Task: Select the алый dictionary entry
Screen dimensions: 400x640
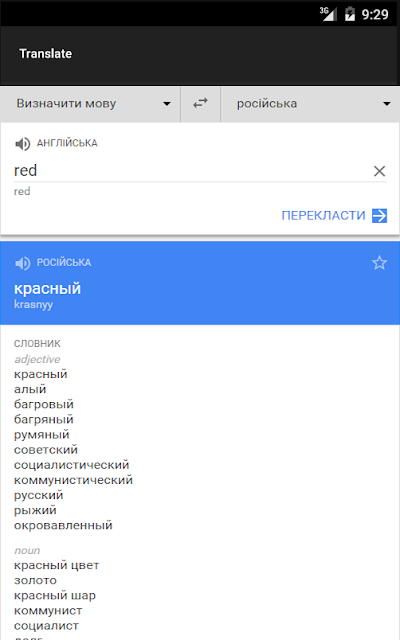Action: 30,389
